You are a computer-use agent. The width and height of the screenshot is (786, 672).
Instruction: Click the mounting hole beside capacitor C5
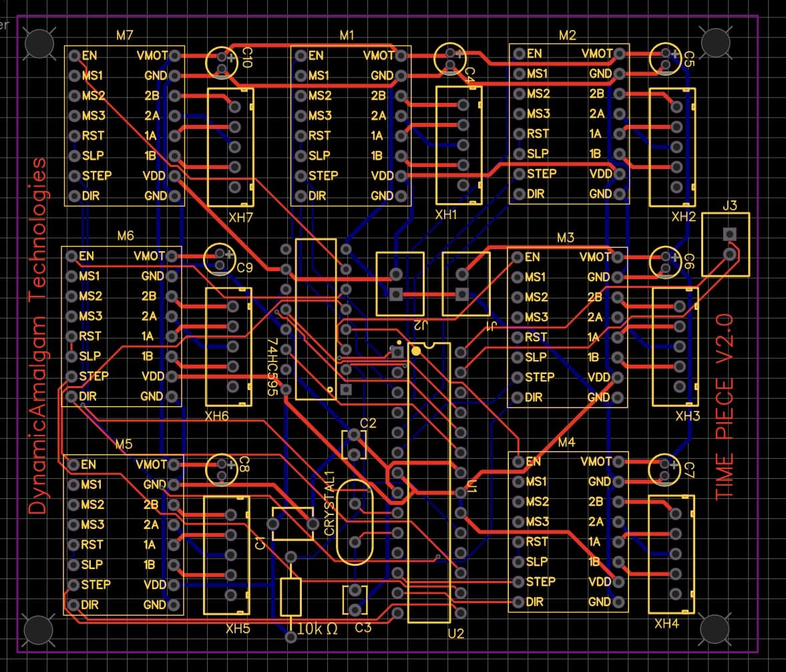716,43
